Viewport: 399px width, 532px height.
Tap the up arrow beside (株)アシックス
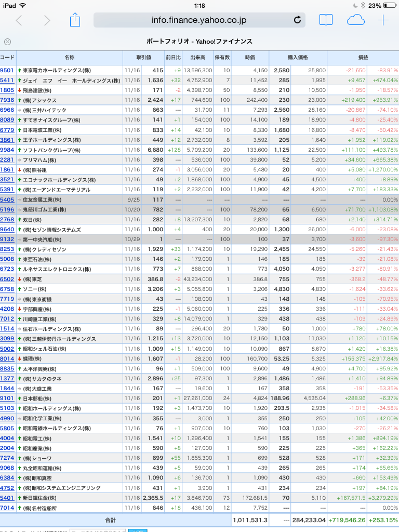[x=20, y=100]
